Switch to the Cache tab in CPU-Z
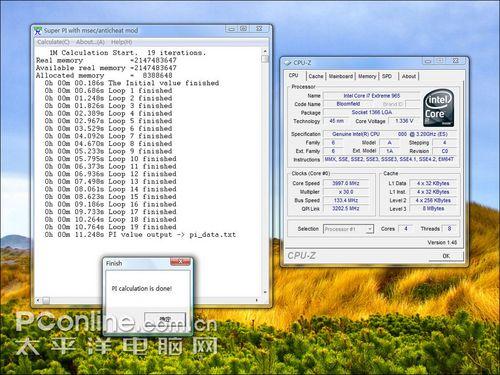The image size is (500, 375). click(x=316, y=76)
